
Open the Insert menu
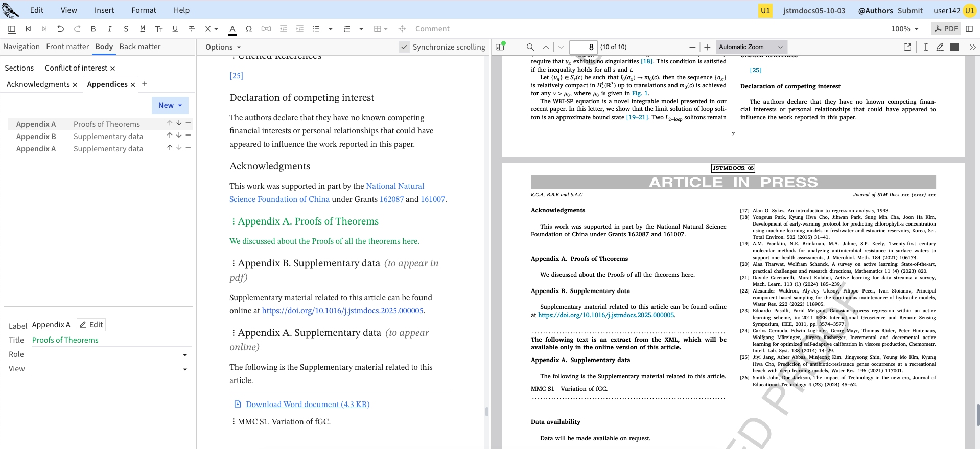pos(104,10)
